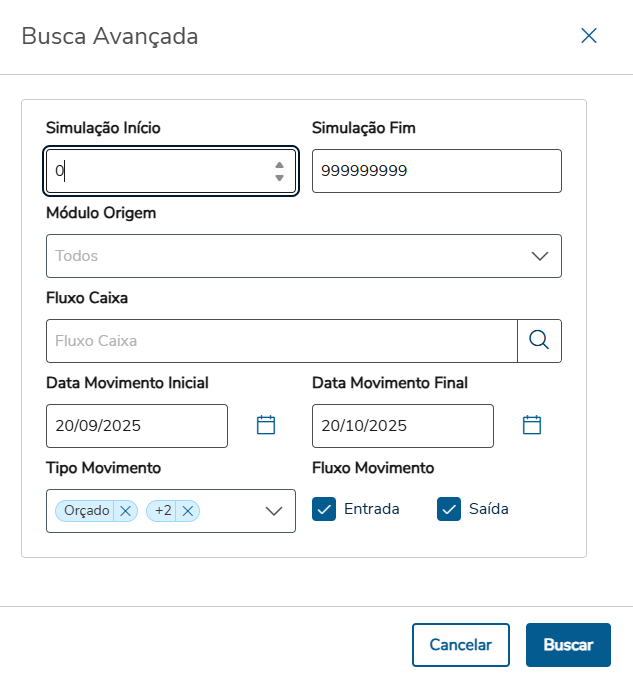The height and width of the screenshot is (680, 633).
Task: Click the Data Movimento Inicial date field
Action: tap(136, 425)
